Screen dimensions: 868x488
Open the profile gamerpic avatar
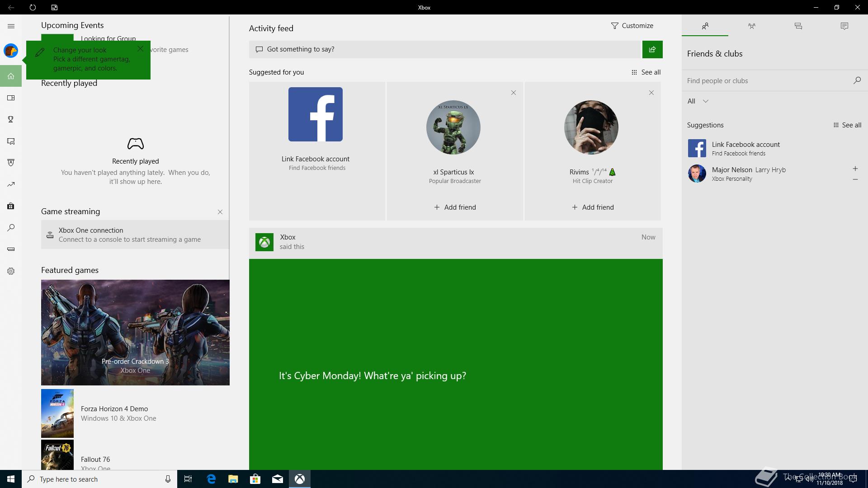tap(11, 51)
